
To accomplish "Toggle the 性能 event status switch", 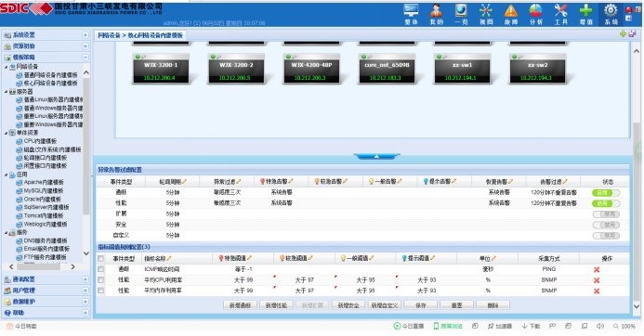I will pyautogui.click(x=606, y=203).
